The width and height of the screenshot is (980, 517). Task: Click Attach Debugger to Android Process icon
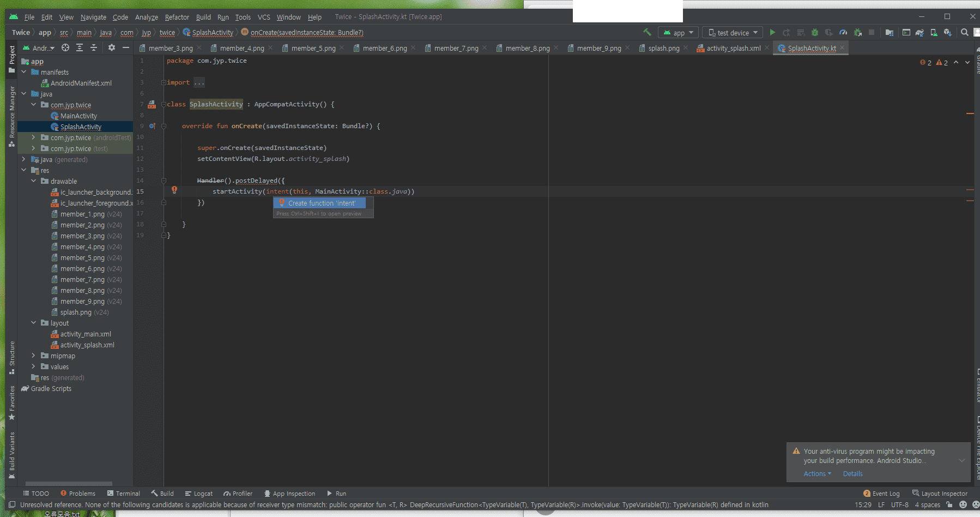(857, 32)
